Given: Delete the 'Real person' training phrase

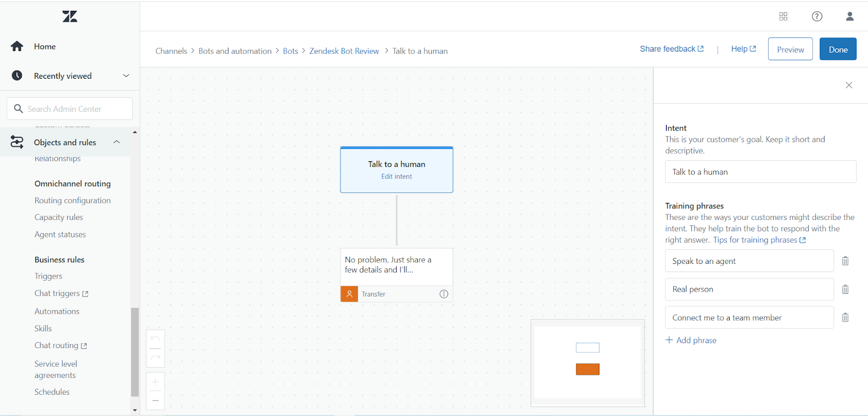Looking at the screenshot, I should point(845,289).
